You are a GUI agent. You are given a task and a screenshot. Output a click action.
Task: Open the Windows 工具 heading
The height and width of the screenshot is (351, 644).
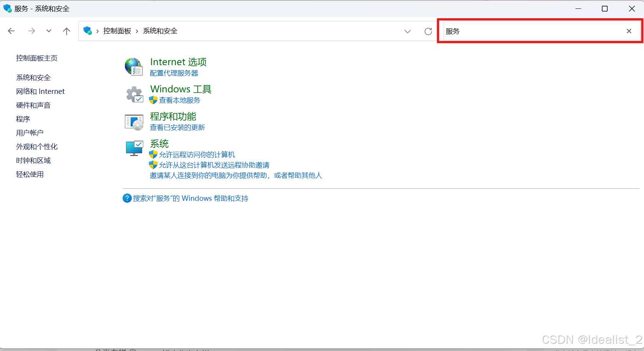(181, 89)
